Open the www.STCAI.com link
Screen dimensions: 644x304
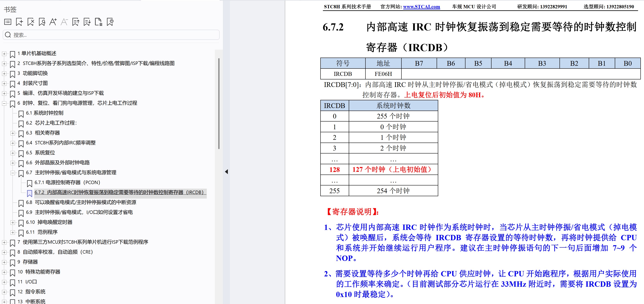[x=422, y=7]
